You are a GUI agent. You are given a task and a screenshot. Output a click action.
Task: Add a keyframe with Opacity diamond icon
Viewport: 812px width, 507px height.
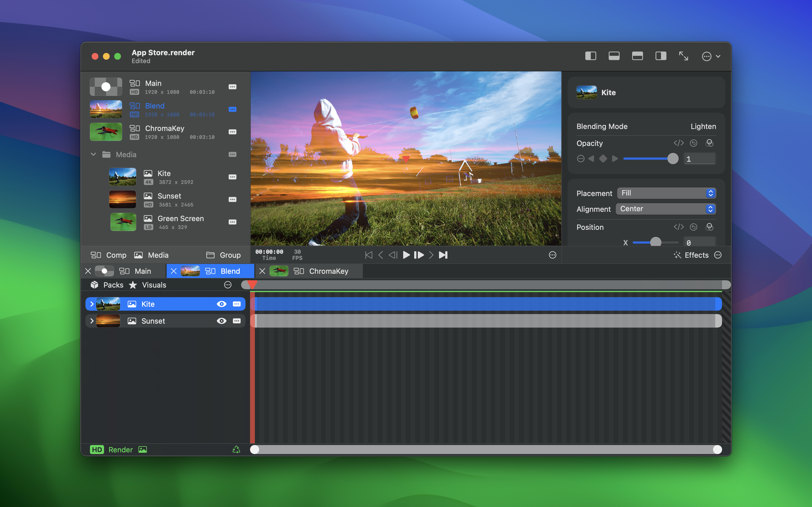pyautogui.click(x=603, y=159)
